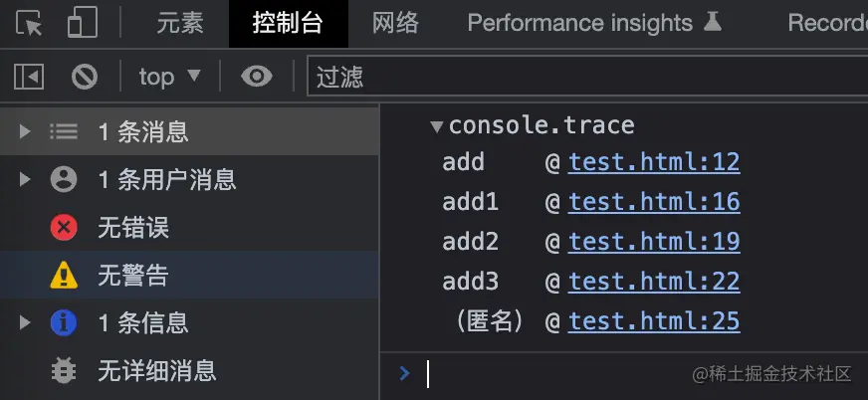Collapse the console.trace stack

point(436,126)
